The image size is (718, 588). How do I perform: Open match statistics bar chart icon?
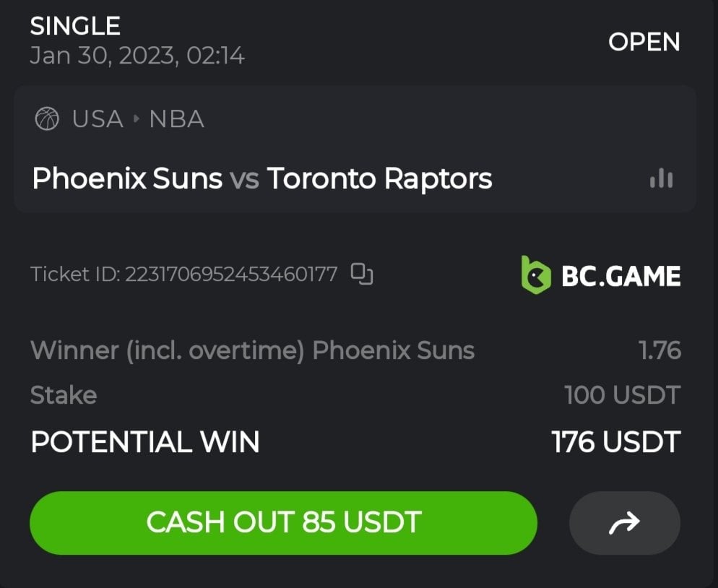(661, 178)
